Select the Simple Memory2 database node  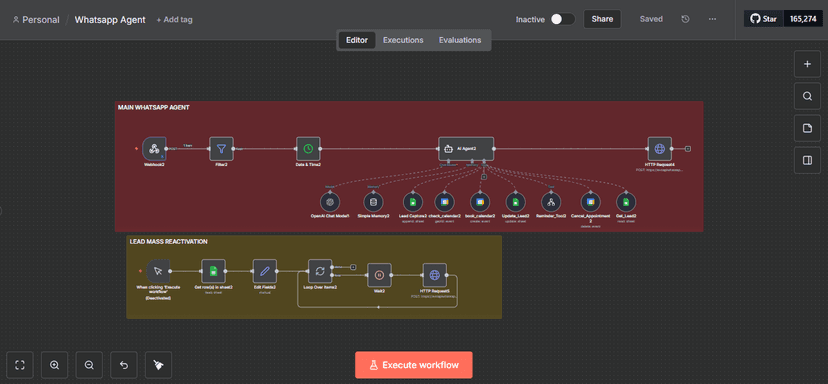tap(373, 202)
